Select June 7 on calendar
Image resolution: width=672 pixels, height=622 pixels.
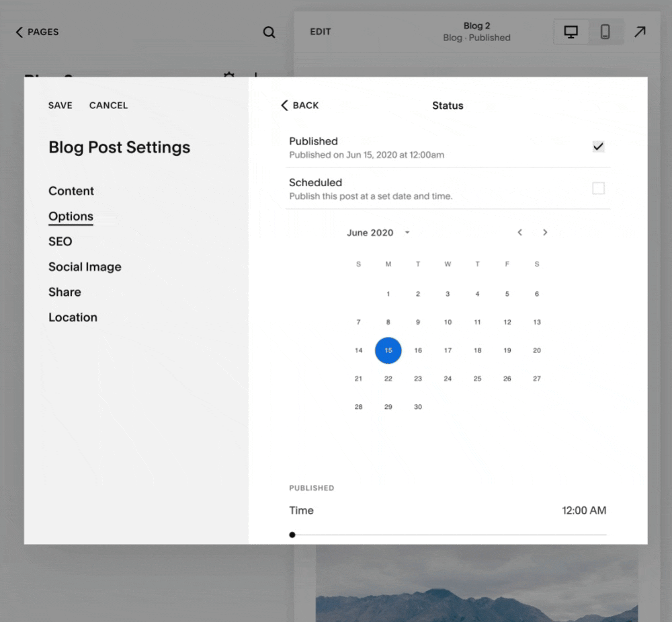pos(359,322)
